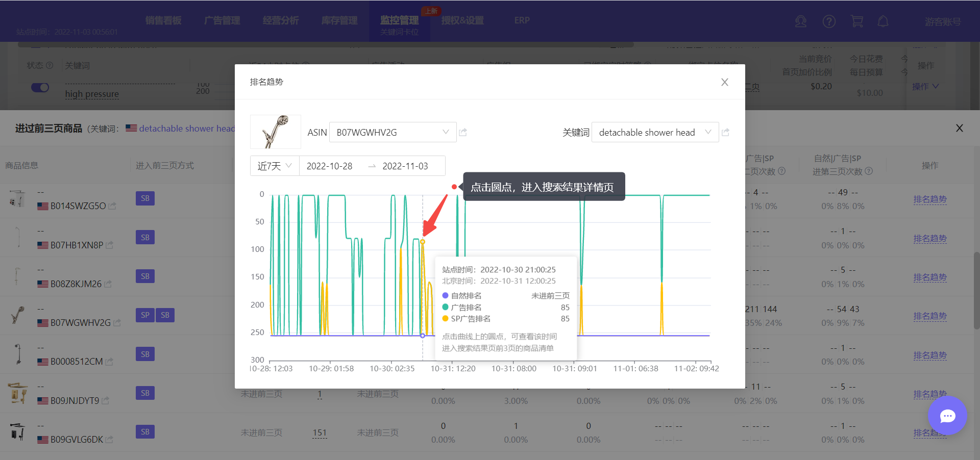
Task: Click the SP tag for B07WGWHV2G
Action: click(x=145, y=315)
